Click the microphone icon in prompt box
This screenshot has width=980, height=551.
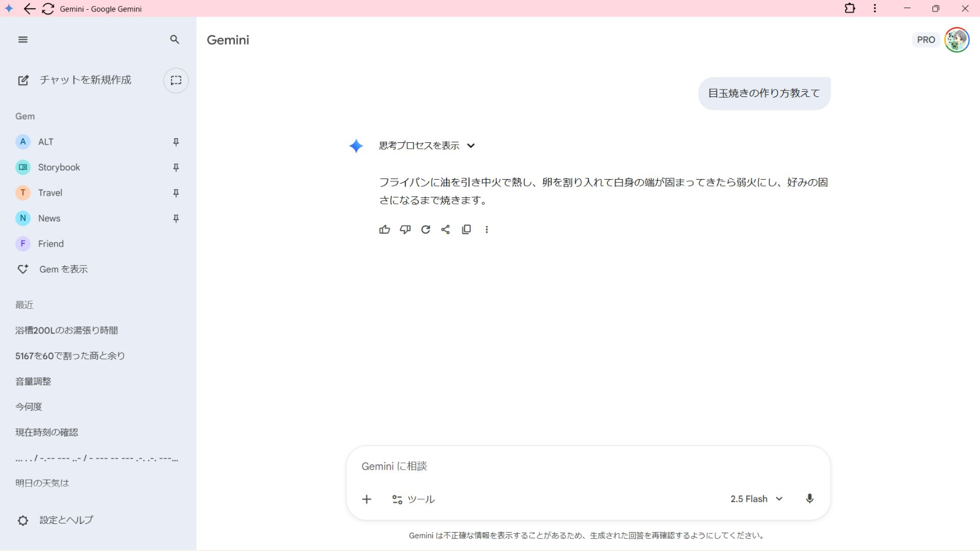[x=809, y=499]
